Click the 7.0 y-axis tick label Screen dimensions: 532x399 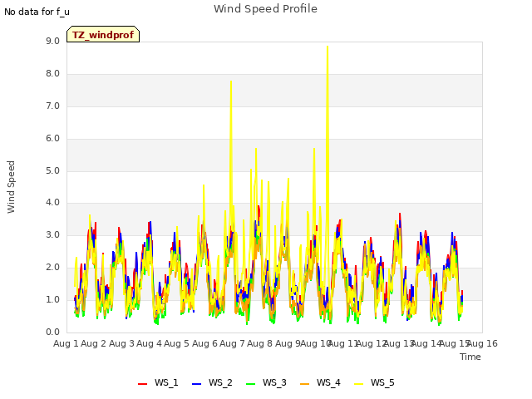tap(52, 106)
